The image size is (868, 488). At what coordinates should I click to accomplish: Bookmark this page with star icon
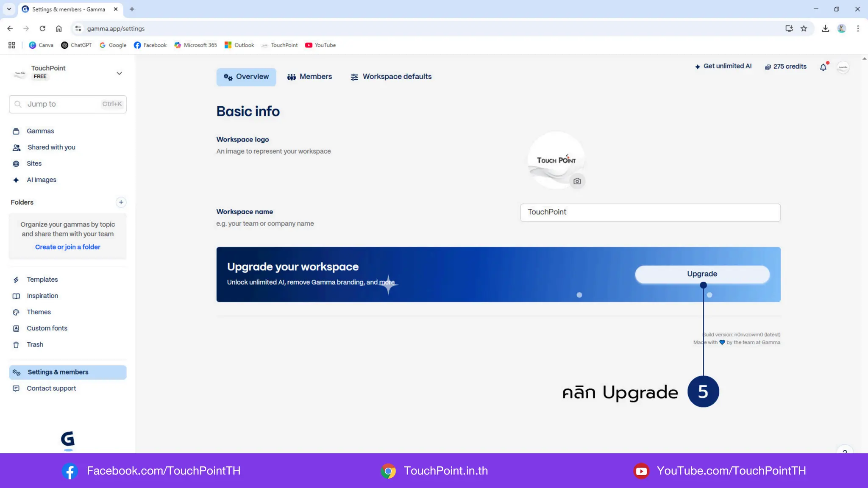point(804,28)
